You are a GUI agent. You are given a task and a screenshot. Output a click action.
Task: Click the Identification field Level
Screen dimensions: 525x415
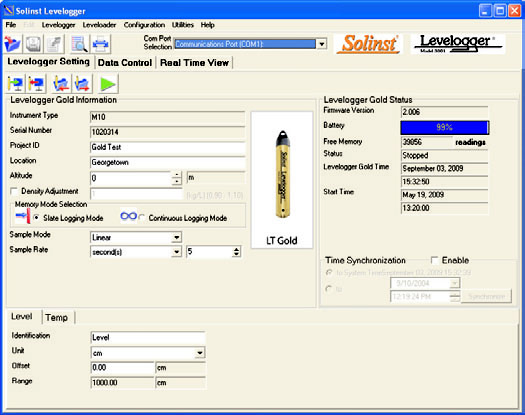[x=148, y=337]
